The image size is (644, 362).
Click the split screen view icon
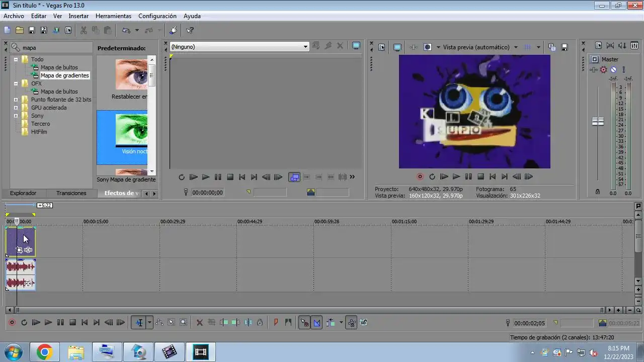[428, 47]
